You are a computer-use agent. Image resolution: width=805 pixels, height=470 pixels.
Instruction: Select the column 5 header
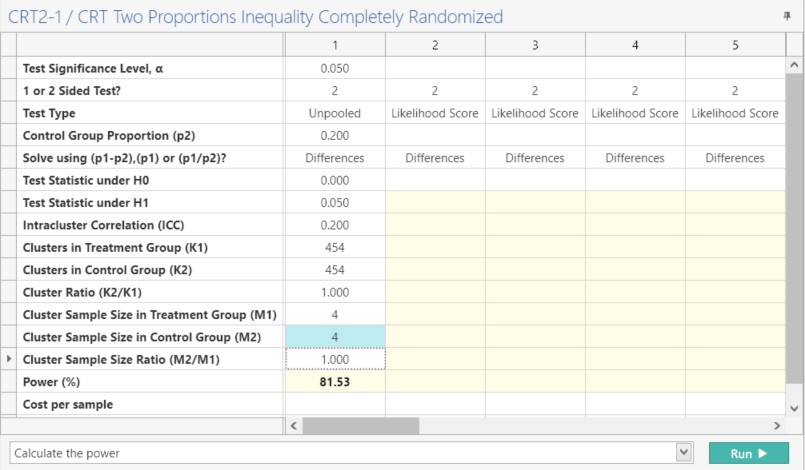[x=735, y=45]
